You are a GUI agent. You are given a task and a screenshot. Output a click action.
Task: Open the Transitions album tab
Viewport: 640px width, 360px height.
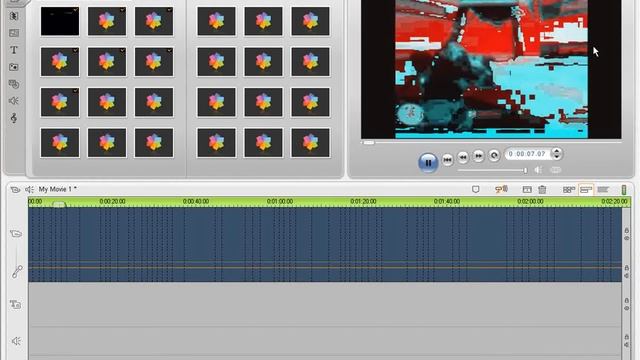click(13, 16)
